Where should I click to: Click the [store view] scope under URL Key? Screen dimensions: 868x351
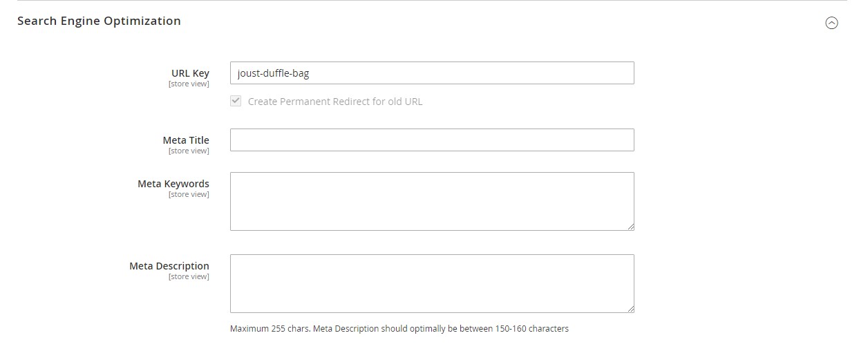189,84
